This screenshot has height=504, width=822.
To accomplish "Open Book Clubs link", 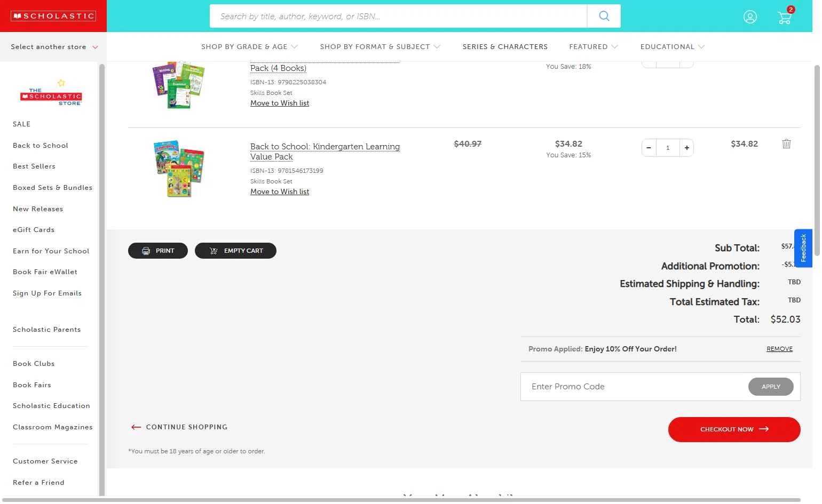I will click(34, 364).
